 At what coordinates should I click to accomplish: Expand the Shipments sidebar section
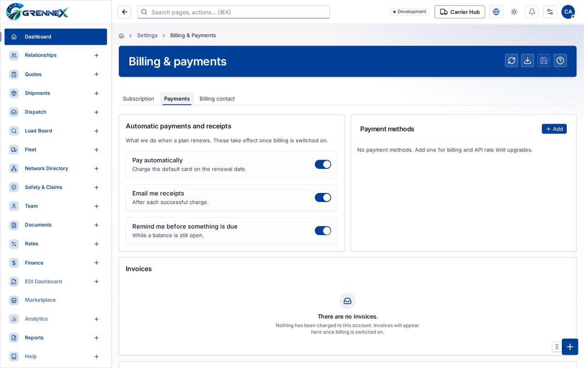tap(96, 93)
